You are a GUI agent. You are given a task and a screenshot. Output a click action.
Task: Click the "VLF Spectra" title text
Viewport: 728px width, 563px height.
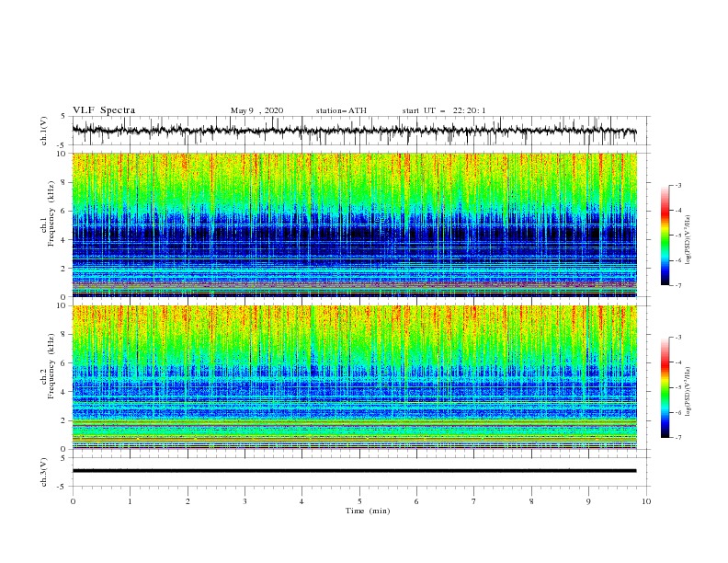(104, 110)
